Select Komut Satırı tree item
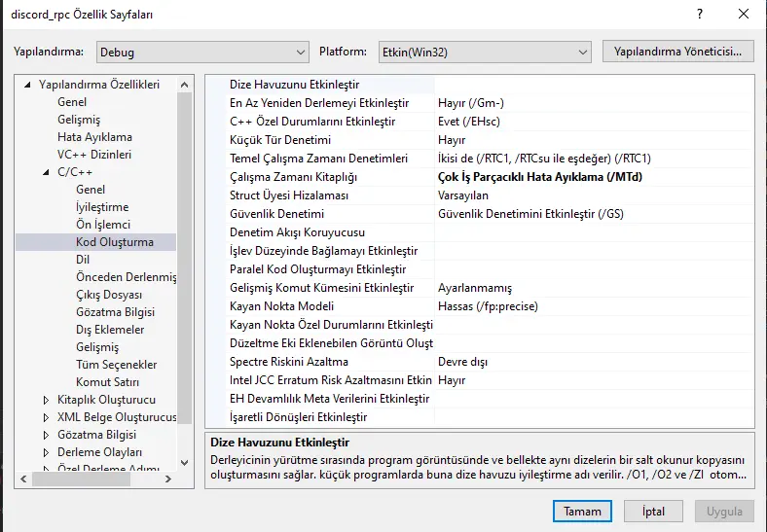Screen dimensions: 767x532 (x=106, y=382)
